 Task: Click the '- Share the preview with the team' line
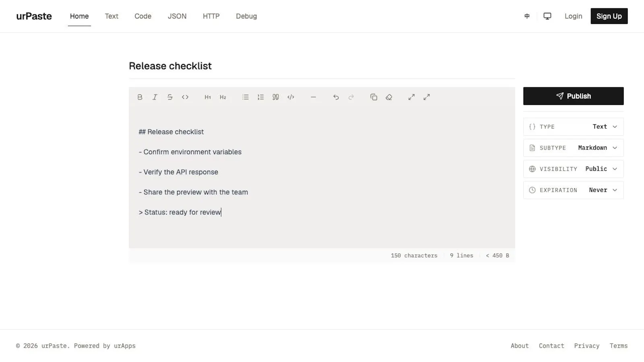click(x=193, y=192)
